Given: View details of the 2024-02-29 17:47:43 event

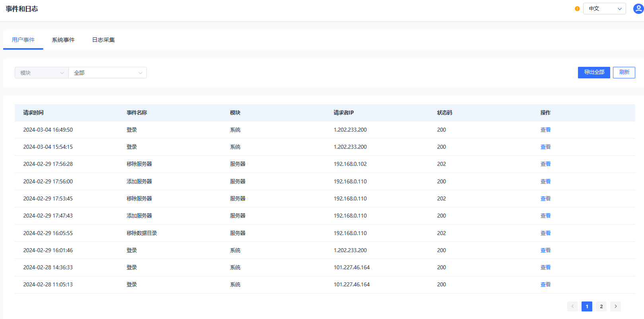Looking at the screenshot, I should coord(545,216).
